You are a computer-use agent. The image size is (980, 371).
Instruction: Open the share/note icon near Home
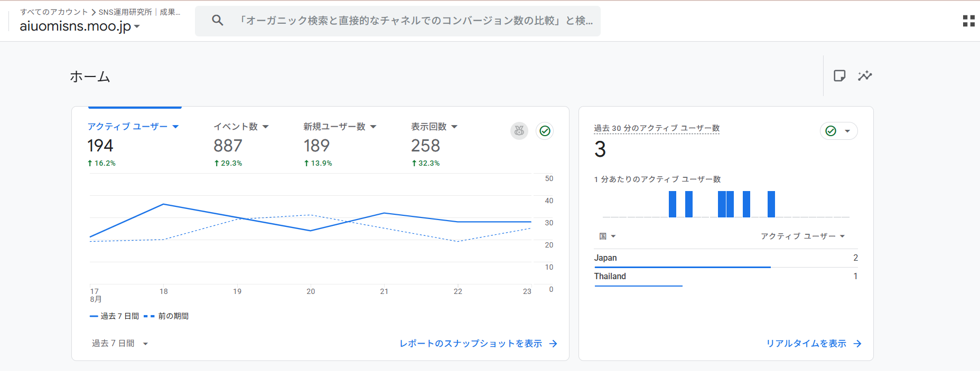coord(839,75)
